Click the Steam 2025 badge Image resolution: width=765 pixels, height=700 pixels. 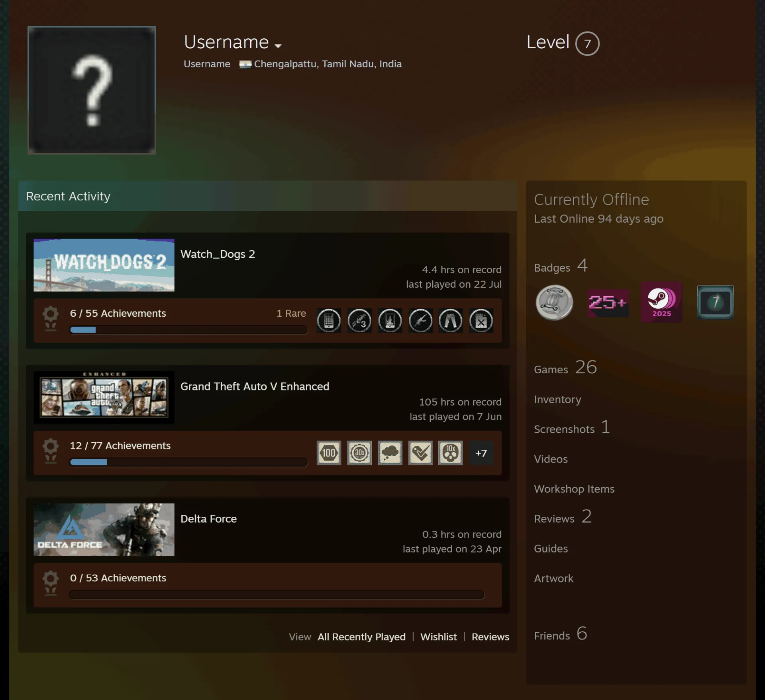click(661, 302)
